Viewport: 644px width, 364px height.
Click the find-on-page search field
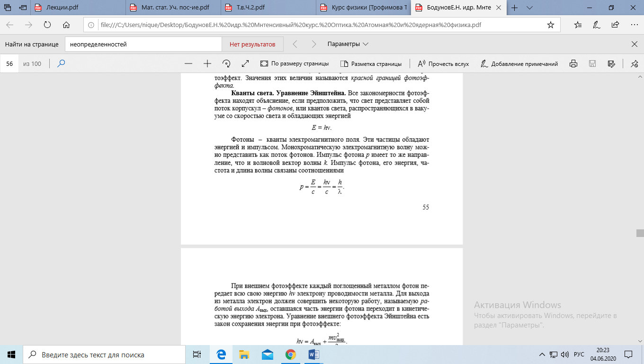click(143, 44)
